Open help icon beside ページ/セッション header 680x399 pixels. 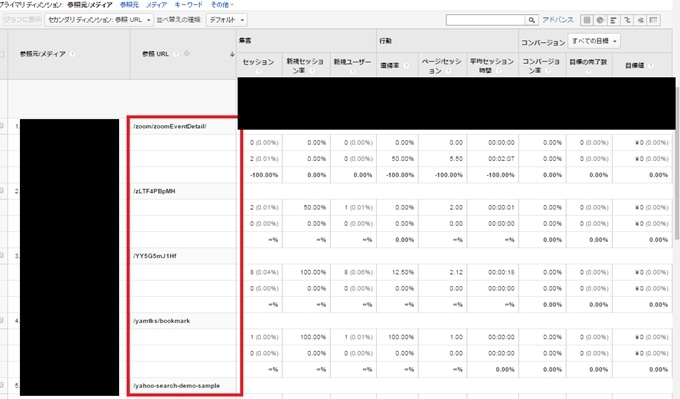449,70
